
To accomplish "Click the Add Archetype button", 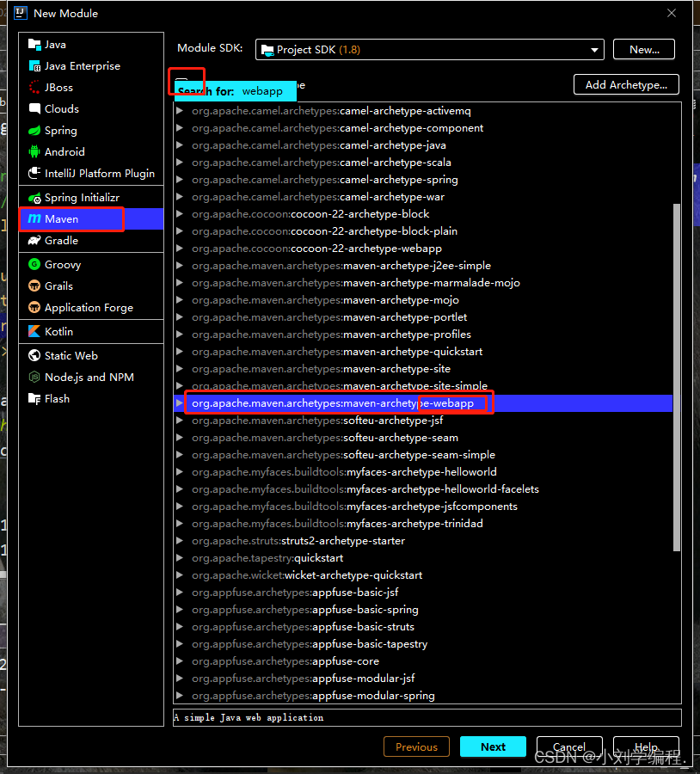I will tap(626, 84).
